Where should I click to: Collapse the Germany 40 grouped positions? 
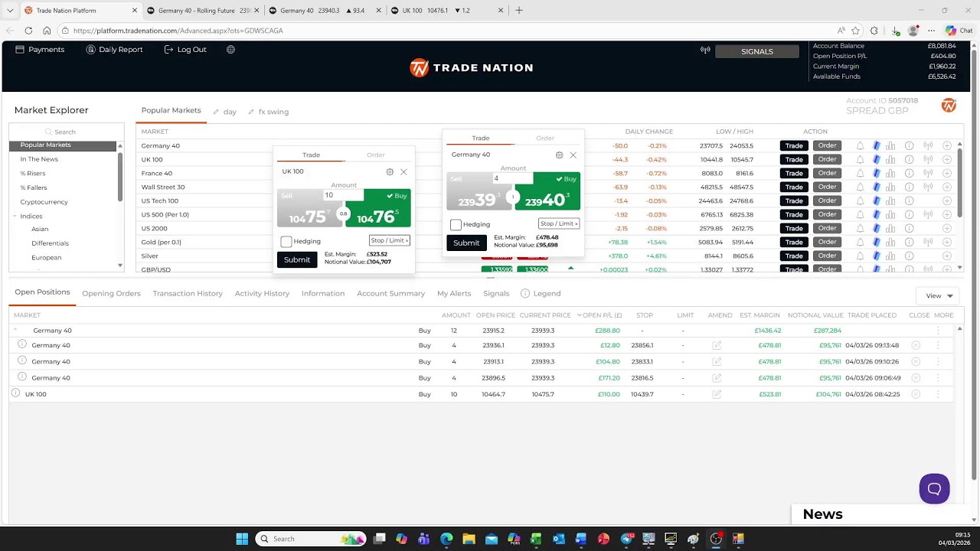pos(15,329)
